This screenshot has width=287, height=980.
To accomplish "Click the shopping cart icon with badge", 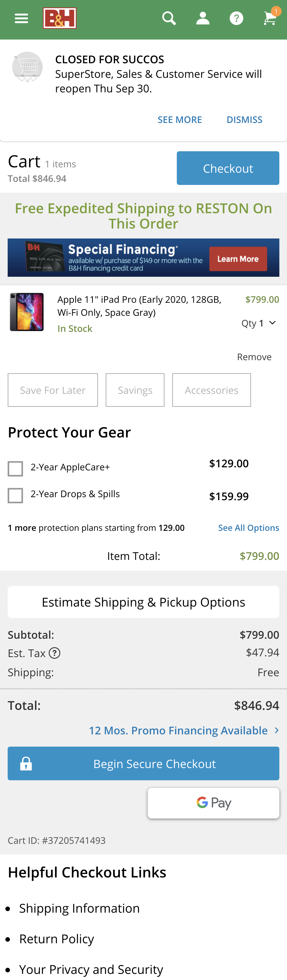I will coord(270,18).
